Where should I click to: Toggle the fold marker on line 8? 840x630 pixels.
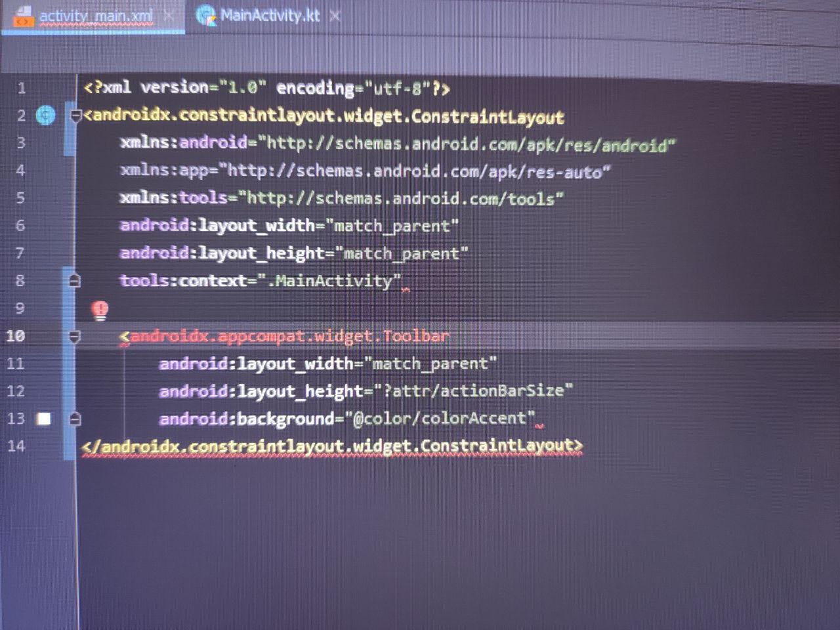[x=75, y=281]
